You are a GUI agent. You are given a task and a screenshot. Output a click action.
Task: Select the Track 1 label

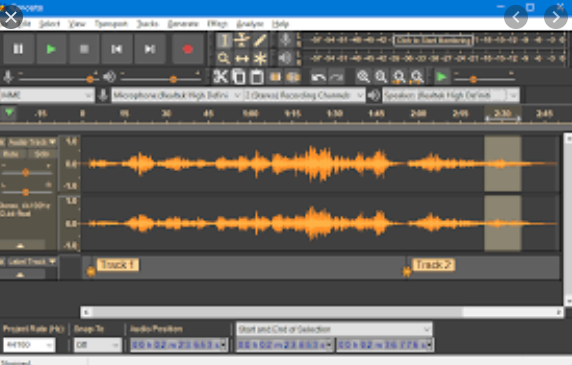[x=117, y=264]
